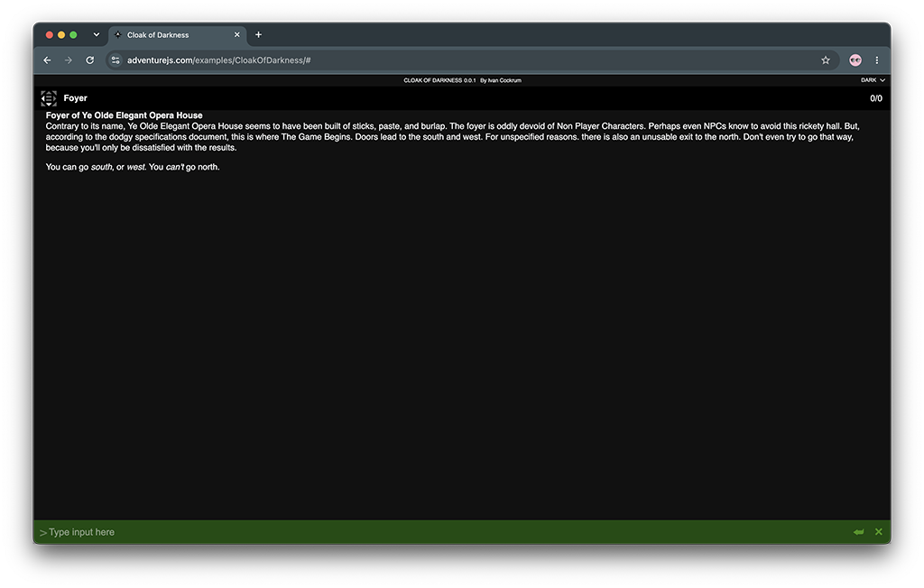Open the site information icon in address bar

coord(115,60)
